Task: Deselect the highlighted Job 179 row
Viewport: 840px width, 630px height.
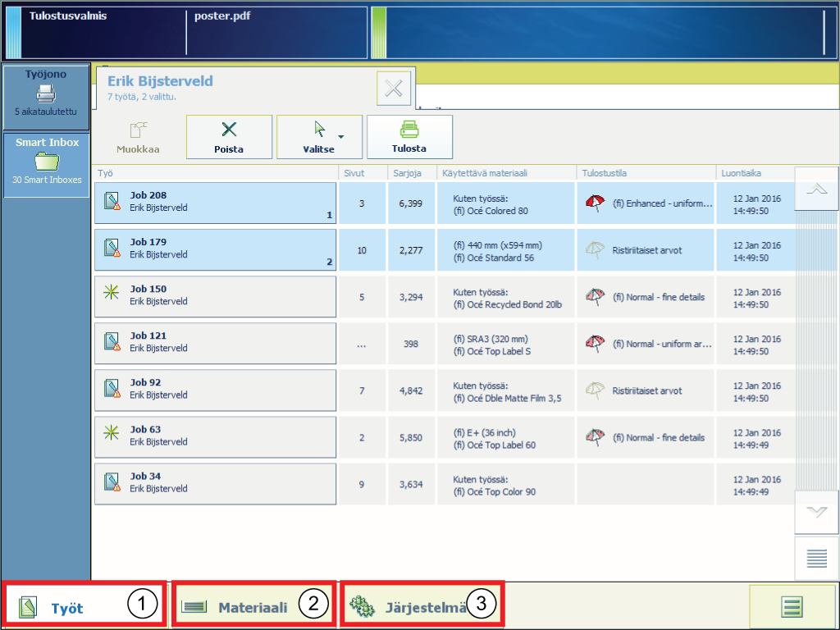Action: (215, 249)
